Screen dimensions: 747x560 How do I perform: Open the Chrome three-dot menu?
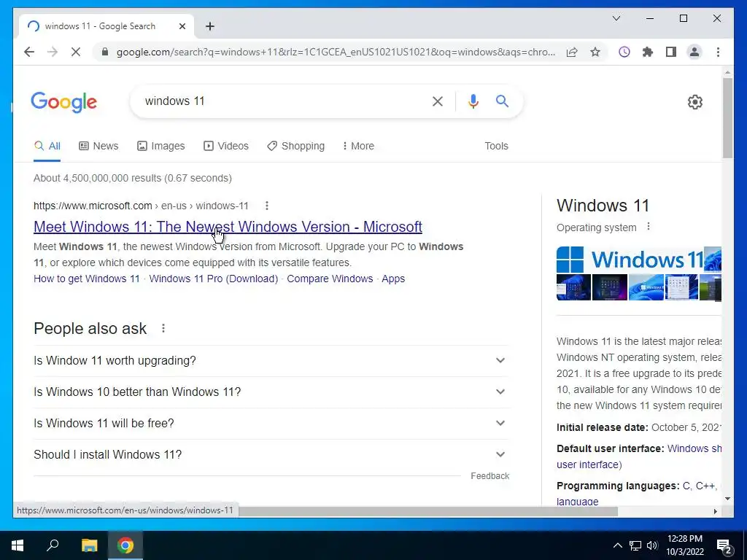[718, 52]
